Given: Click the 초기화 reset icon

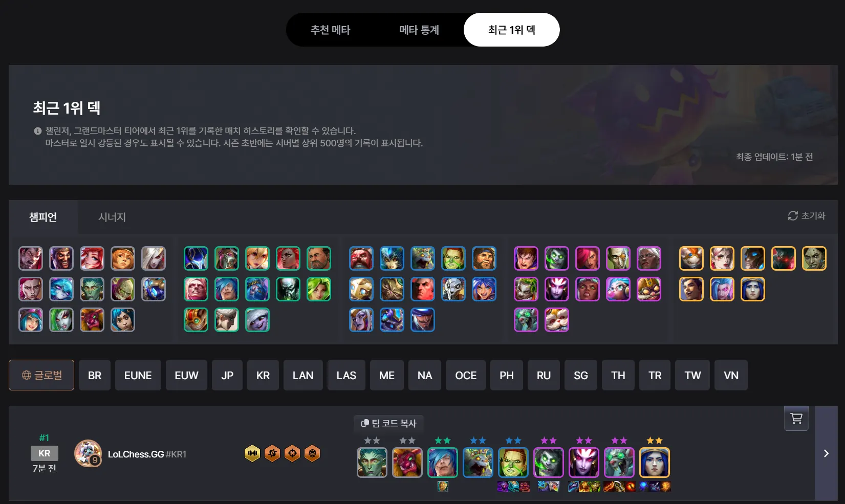Looking at the screenshot, I should click(793, 216).
